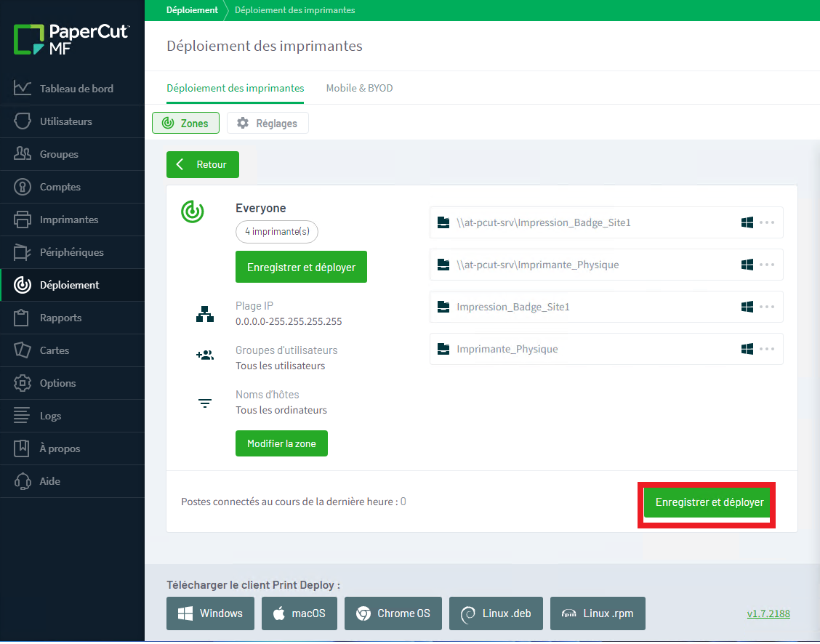This screenshot has width=820, height=644.
Task: Switch to the Mobile & BYOD tab
Action: tap(358, 87)
